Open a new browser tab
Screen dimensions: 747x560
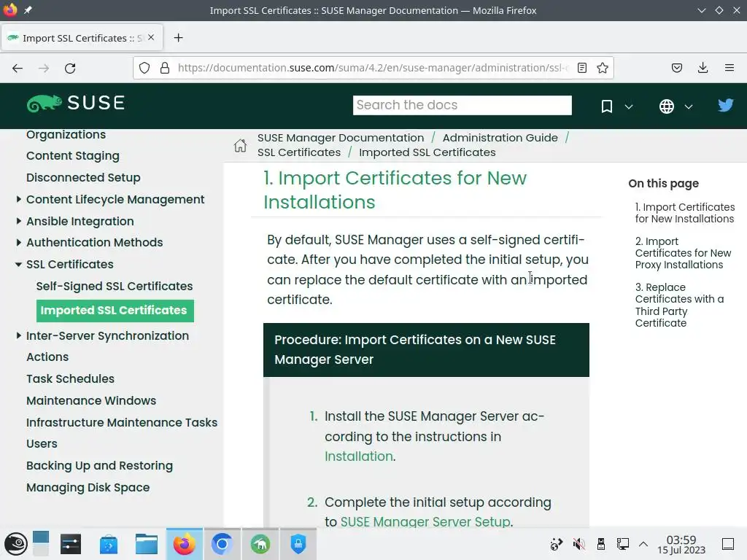(178, 38)
